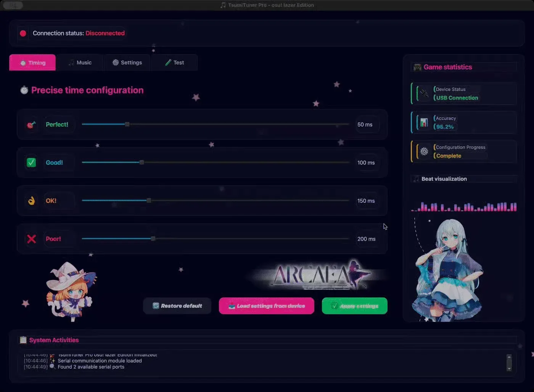This screenshot has height=392, width=534.
Task: Click the System Activities log scroll-down arrow
Action: pyautogui.click(x=509, y=369)
